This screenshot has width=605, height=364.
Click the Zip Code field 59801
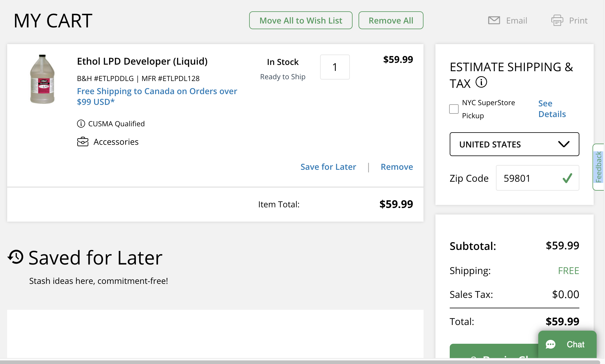[537, 178]
